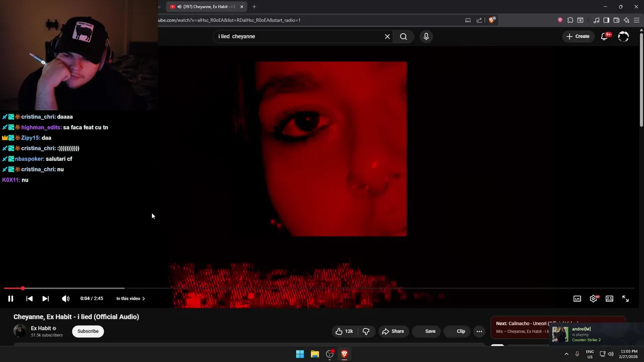Open the Share dialog
This screenshot has width=644, height=362.
coord(393,331)
